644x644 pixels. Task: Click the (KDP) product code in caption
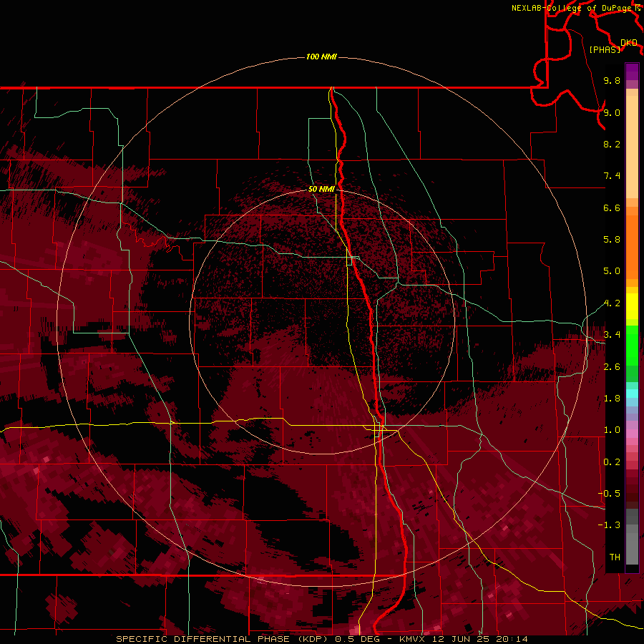pyautogui.click(x=313, y=639)
